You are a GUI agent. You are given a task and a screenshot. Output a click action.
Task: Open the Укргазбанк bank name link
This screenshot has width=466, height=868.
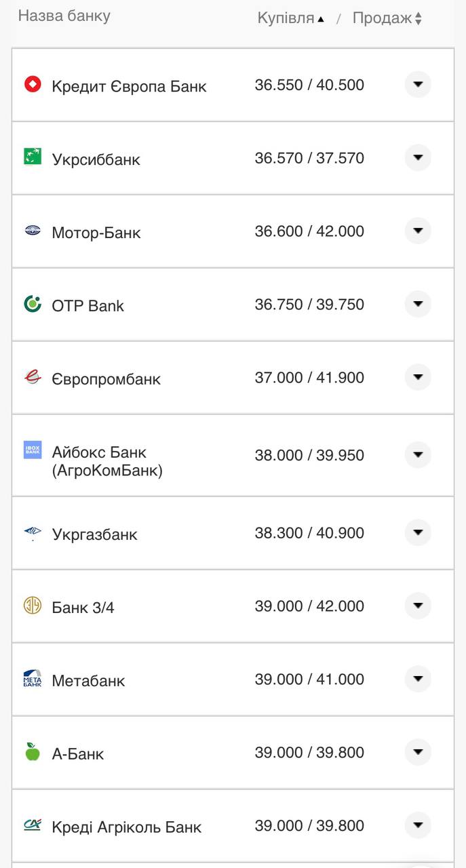tap(95, 533)
